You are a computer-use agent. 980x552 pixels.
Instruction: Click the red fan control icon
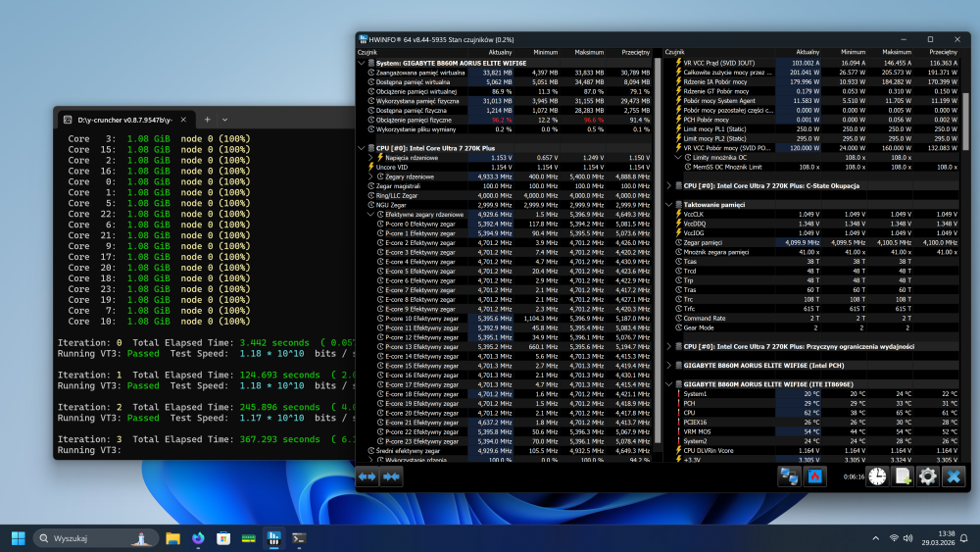814,477
